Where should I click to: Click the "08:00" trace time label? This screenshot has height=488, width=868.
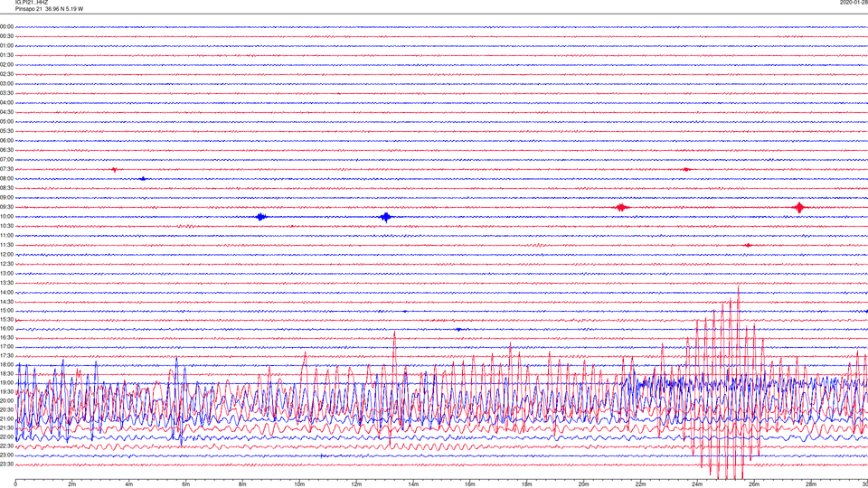pyautogui.click(x=6, y=179)
